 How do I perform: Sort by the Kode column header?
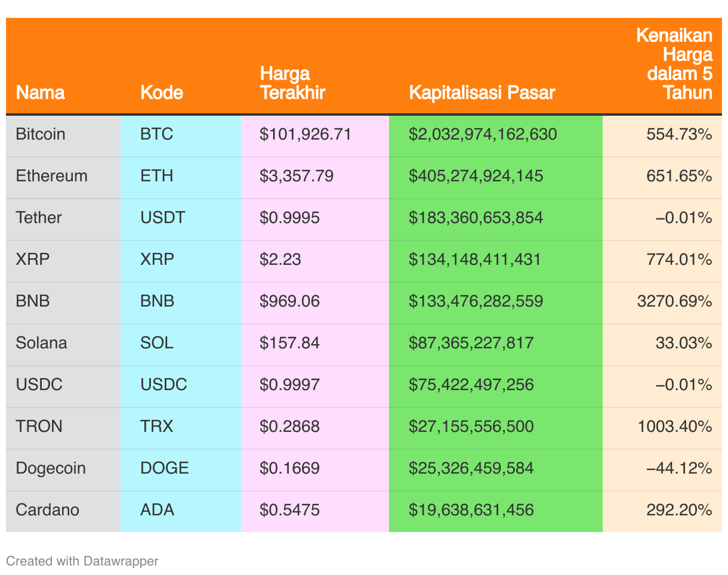click(162, 92)
